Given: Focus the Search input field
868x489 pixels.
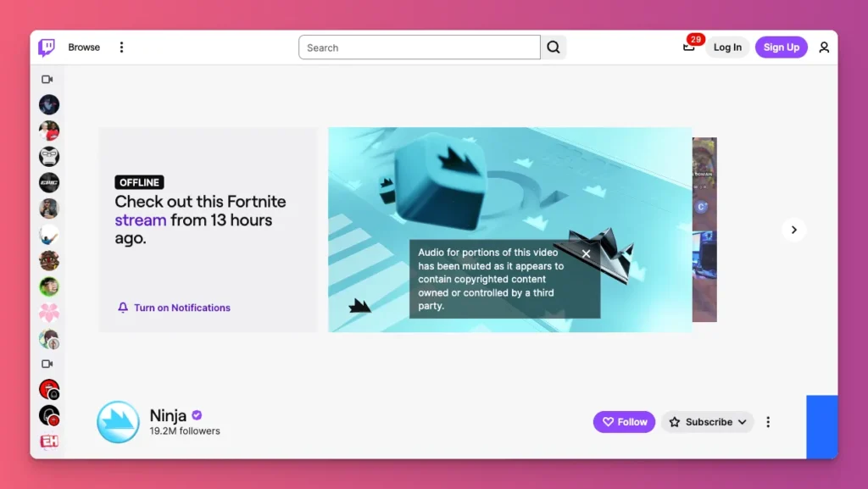Looking at the screenshot, I should coord(419,47).
